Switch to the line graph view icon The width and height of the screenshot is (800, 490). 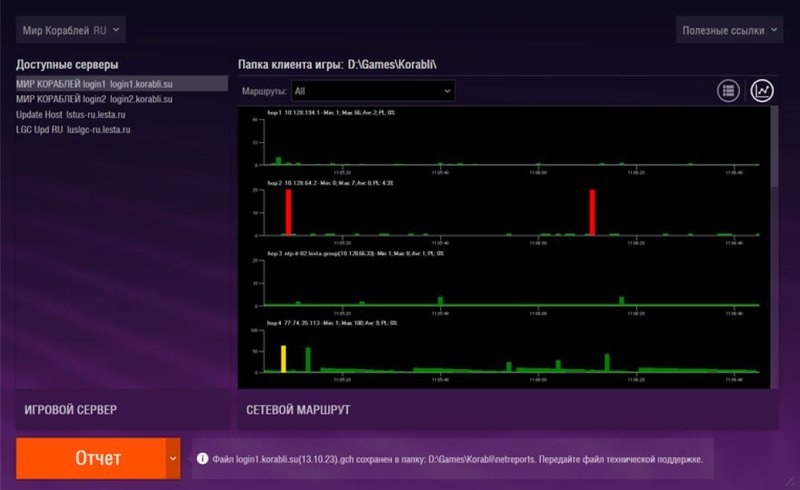(762, 90)
